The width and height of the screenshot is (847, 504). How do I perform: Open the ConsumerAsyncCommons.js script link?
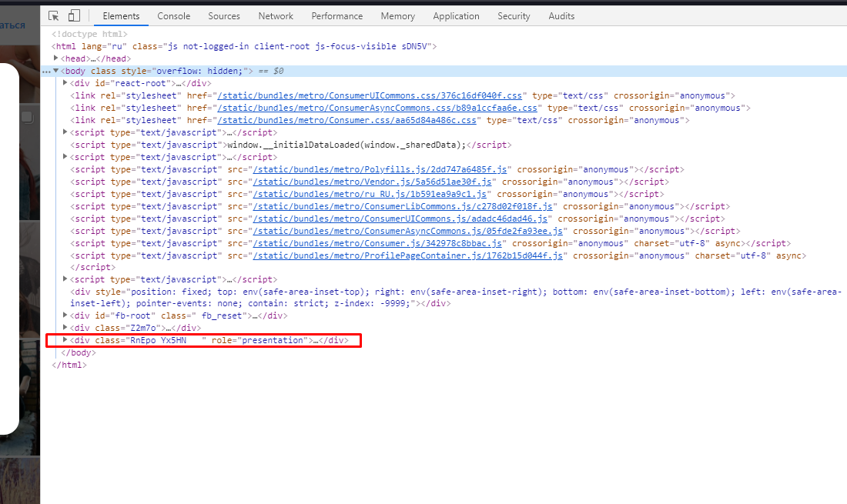pos(408,231)
